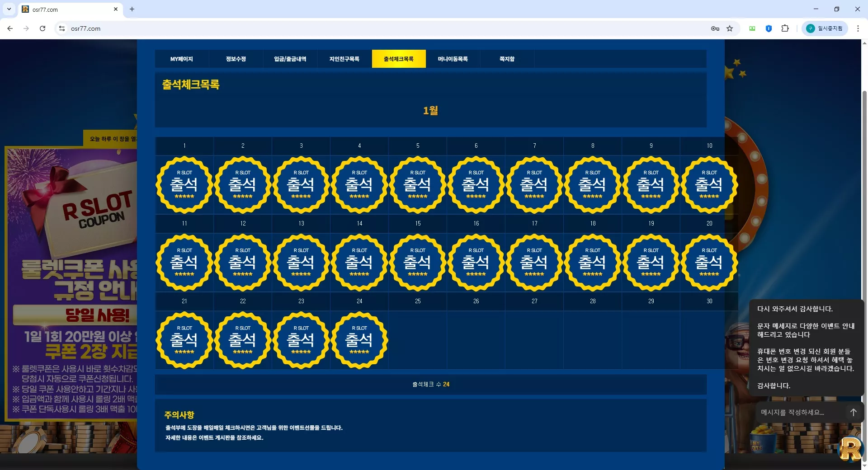Click the 다시 와주셔서 감사합니다 chat message
Screen dimensions: 868x470
pyautogui.click(x=795, y=309)
